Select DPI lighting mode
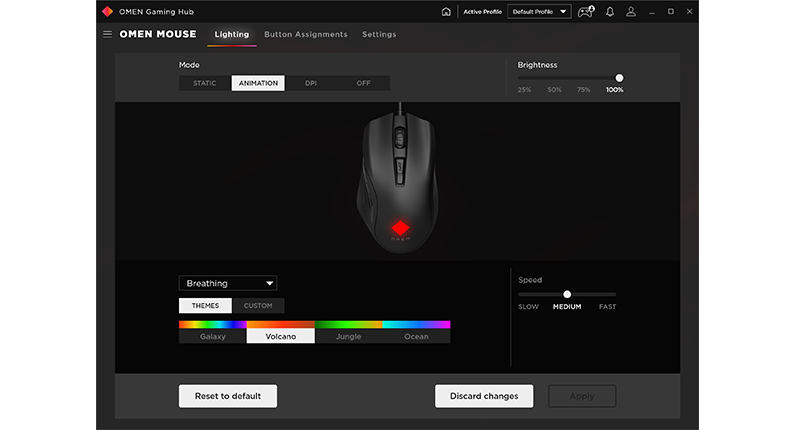Viewport: 795px width, 430px height. [x=311, y=83]
